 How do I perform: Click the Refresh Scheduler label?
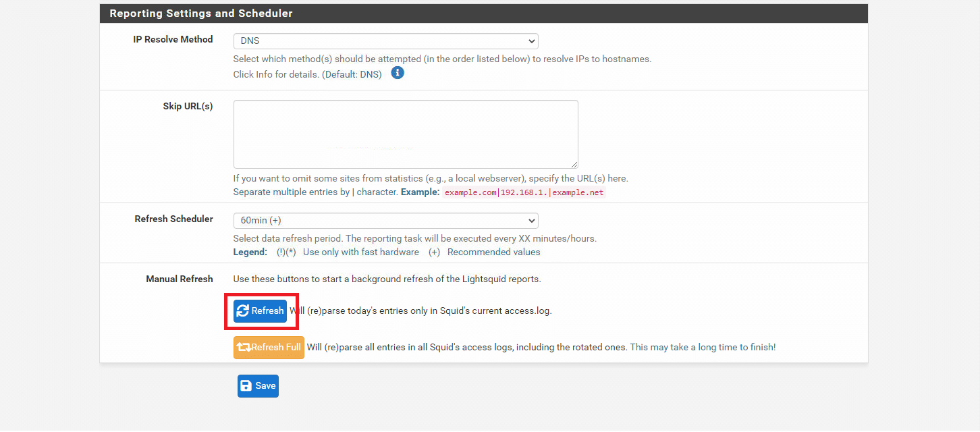click(174, 219)
